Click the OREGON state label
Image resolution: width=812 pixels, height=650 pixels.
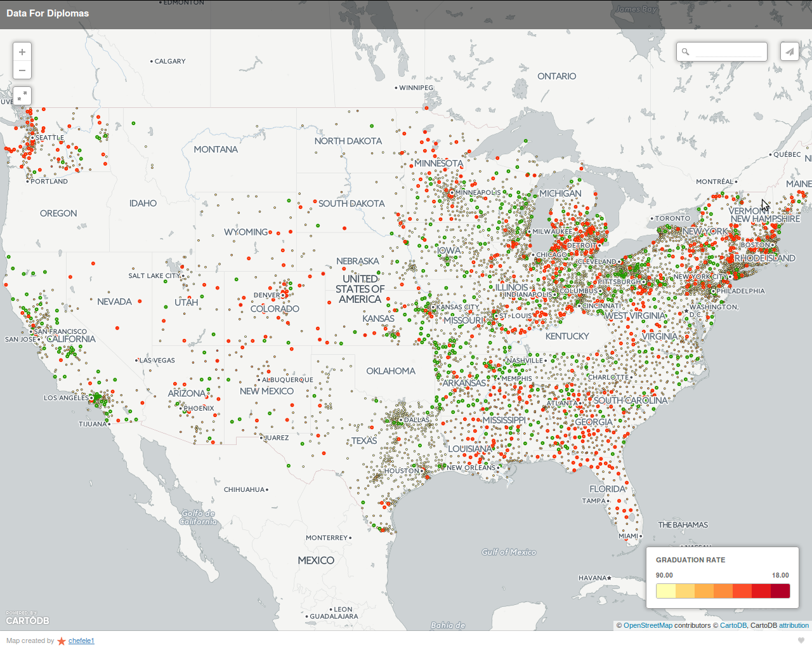pyautogui.click(x=58, y=214)
